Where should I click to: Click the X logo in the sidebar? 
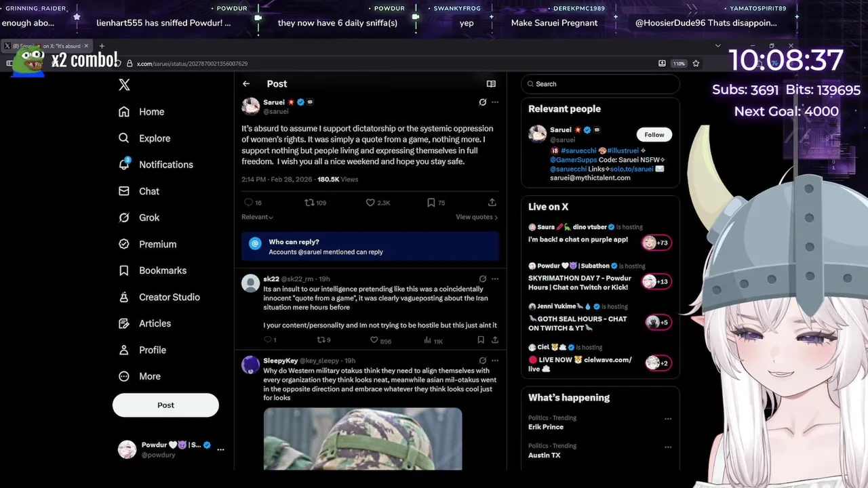click(124, 85)
